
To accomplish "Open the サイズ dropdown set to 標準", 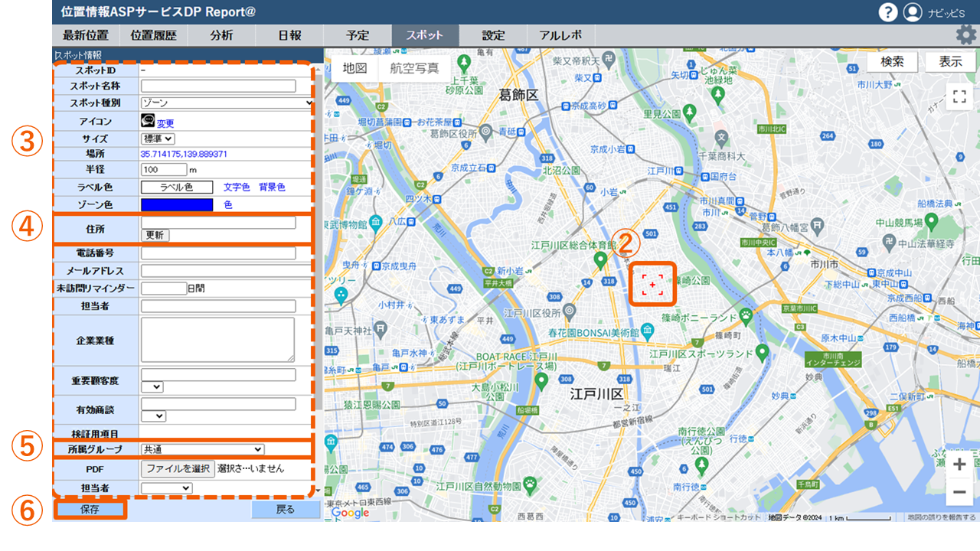I will coord(158,139).
